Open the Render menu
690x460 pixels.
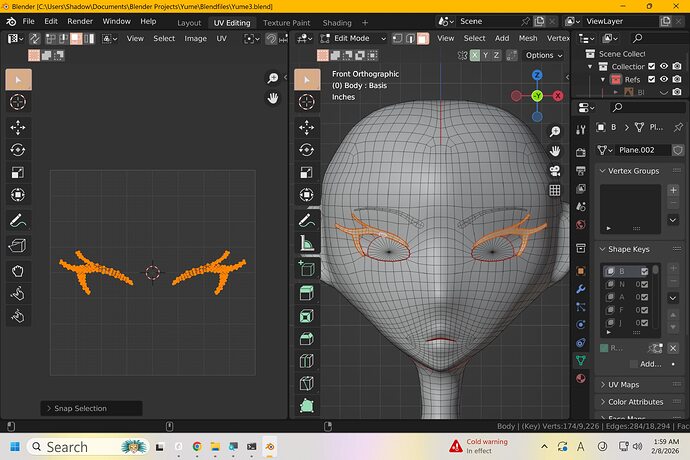point(80,21)
